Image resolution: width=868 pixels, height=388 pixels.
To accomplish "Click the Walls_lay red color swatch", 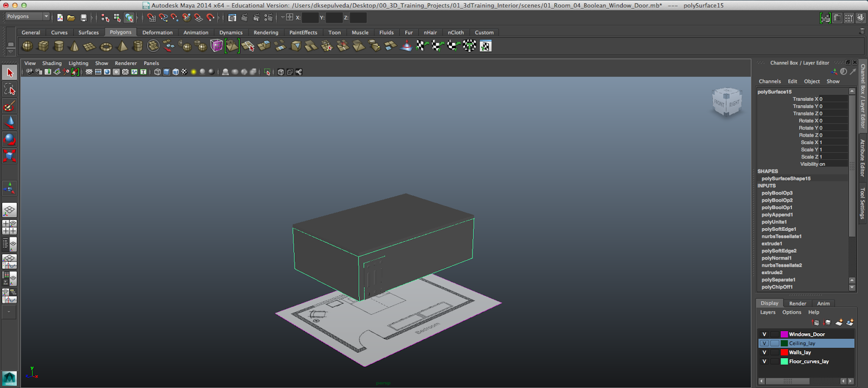I will tap(784, 352).
